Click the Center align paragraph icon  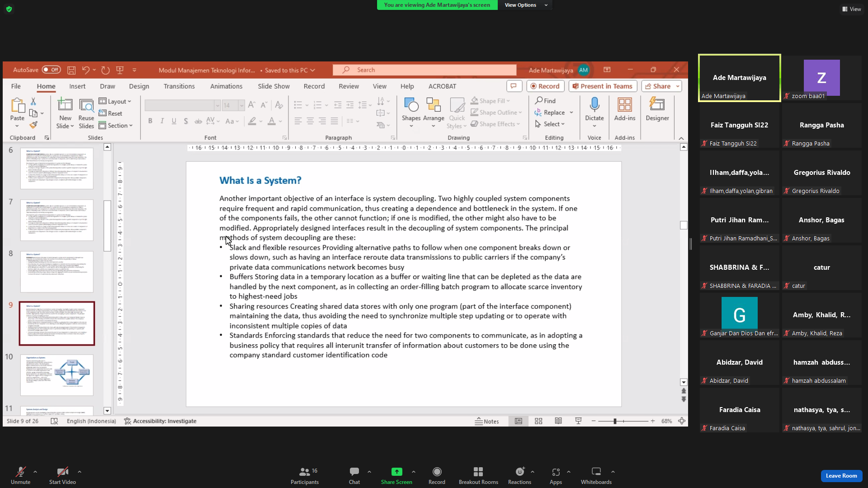310,121
